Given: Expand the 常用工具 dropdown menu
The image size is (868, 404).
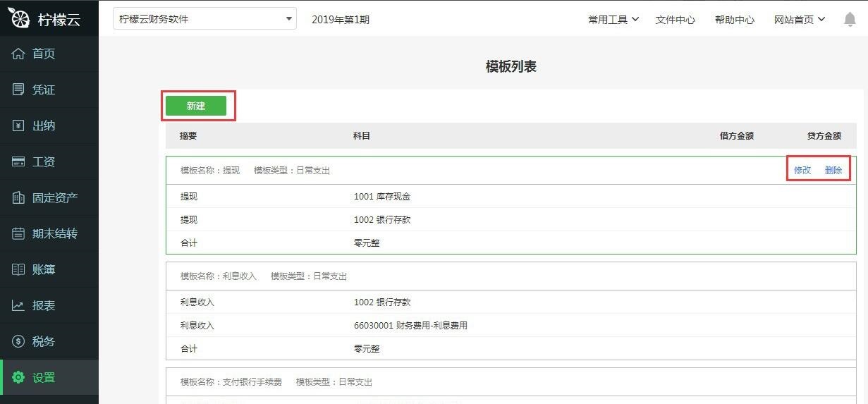Looking at the screenshot, I should click(x=613, y=20).
